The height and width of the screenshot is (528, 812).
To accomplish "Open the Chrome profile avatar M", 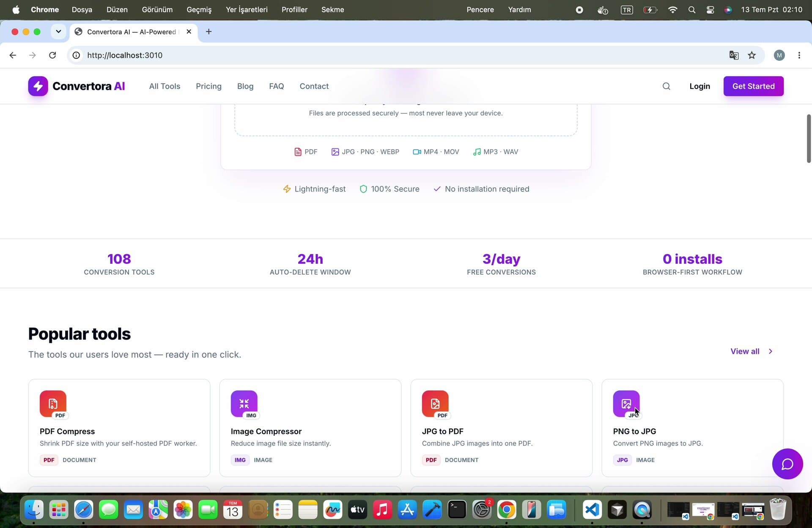I will 779,55.
